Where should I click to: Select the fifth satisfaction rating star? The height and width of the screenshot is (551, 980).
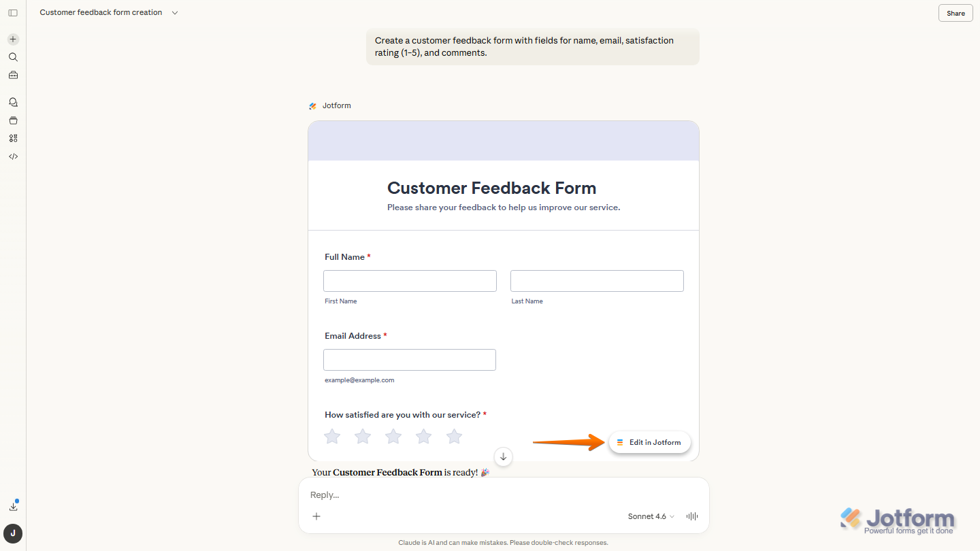point(454,436)
